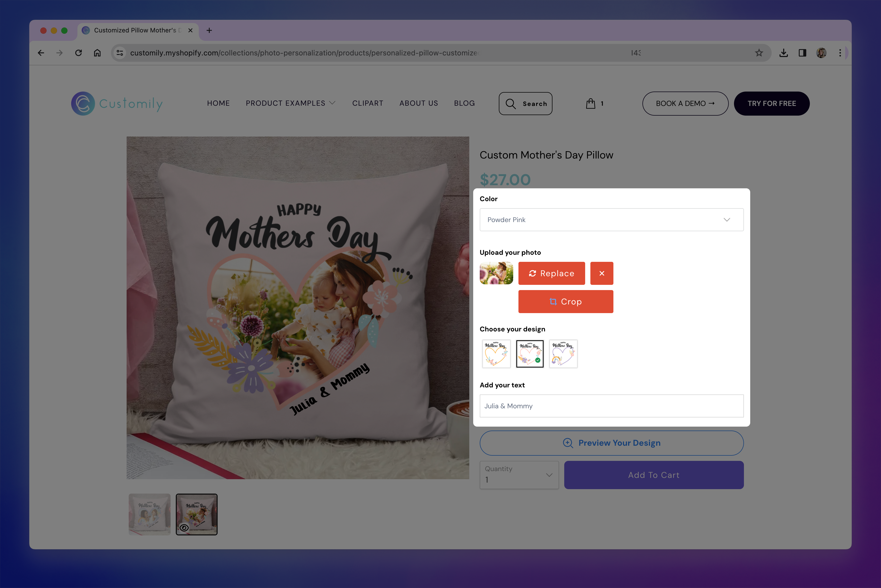The width and height of the screenshot is (881, 588).
Task: Toggle the eye preview on the pillow thumbnail
Action: (184, 527)
